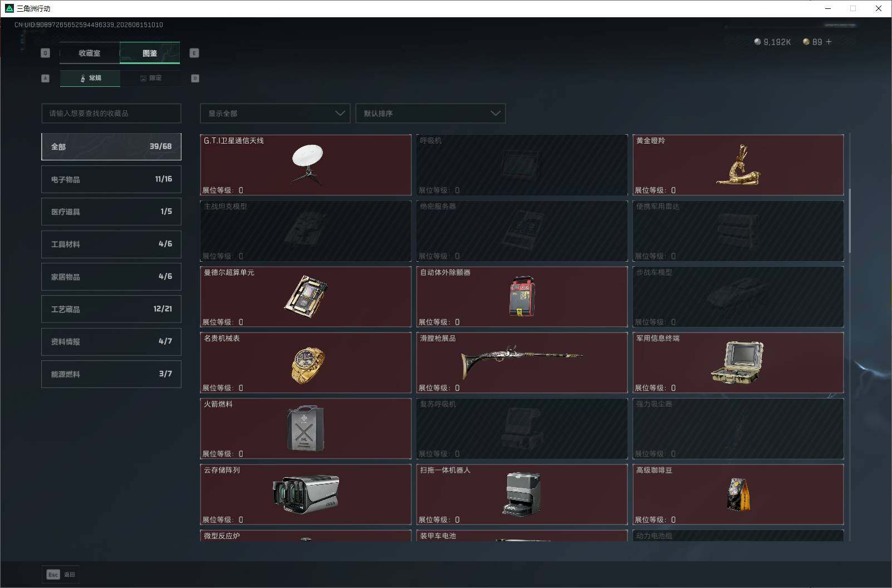892x588 pixels.
Task: Click the collectible search input field
Action: pyautogui.click(x=111, y=113)
